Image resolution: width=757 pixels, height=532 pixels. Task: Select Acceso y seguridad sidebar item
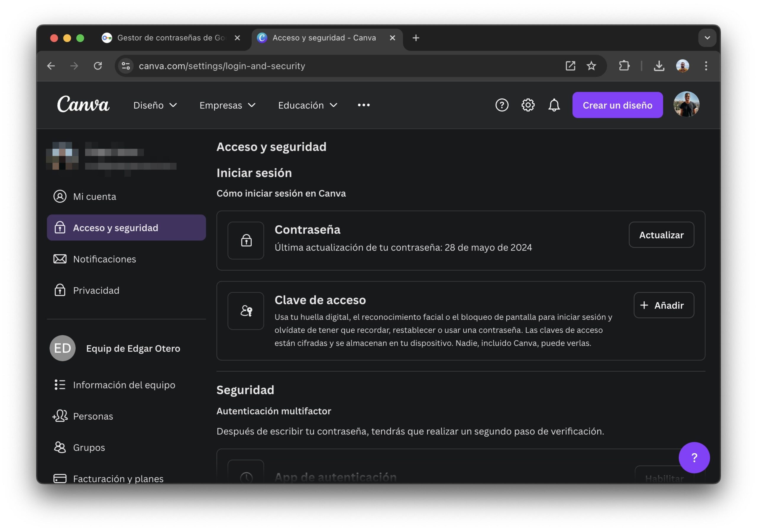click(126, 228)
